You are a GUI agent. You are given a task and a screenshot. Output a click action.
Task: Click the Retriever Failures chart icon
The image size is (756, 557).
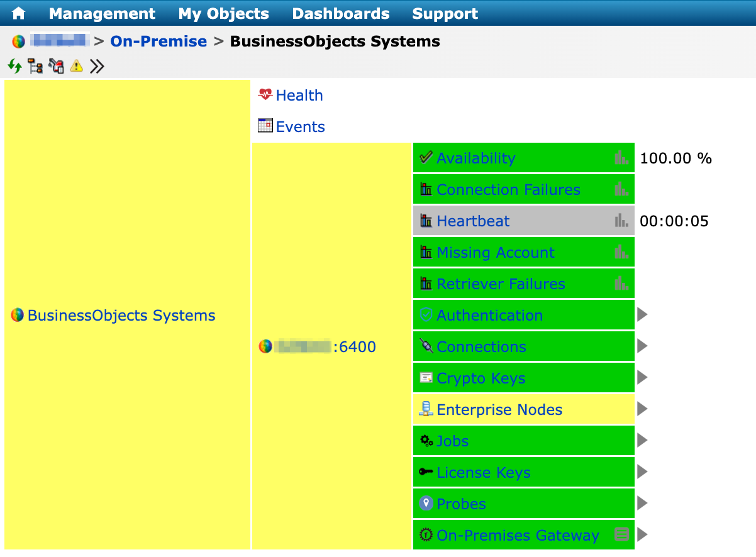point(621,284)
